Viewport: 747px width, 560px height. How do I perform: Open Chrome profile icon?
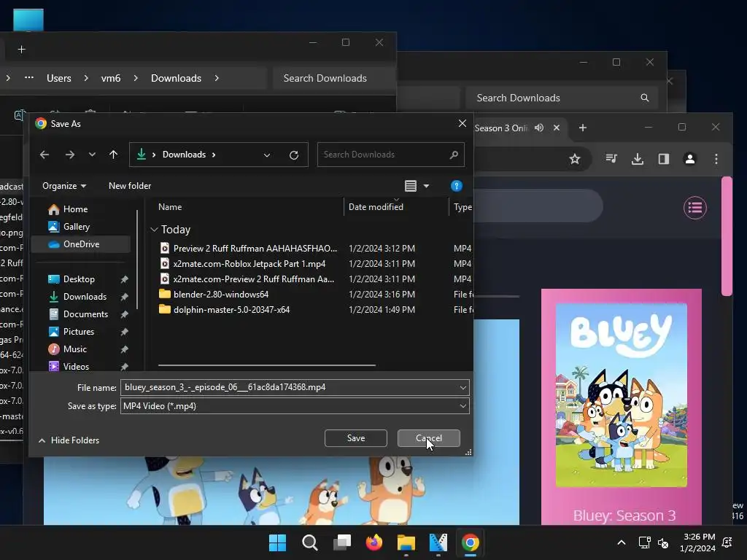pos(690,159)
